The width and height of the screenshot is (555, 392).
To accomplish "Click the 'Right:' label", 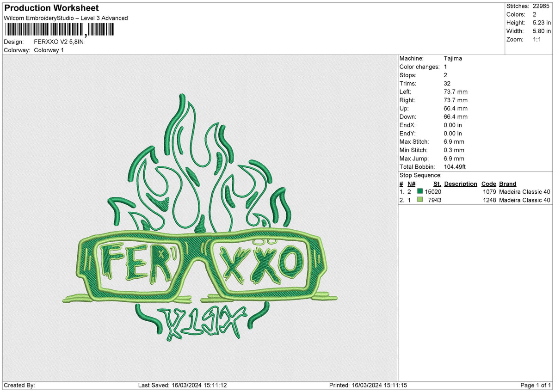I will [x=407, y=100].
